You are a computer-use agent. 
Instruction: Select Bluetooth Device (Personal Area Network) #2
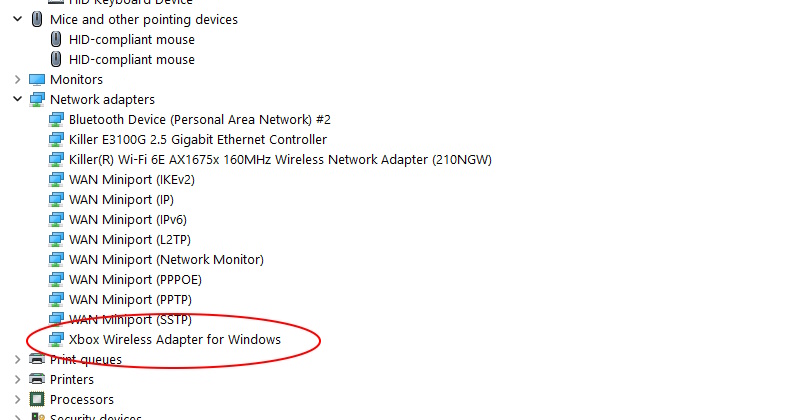[x=199, y=119]
